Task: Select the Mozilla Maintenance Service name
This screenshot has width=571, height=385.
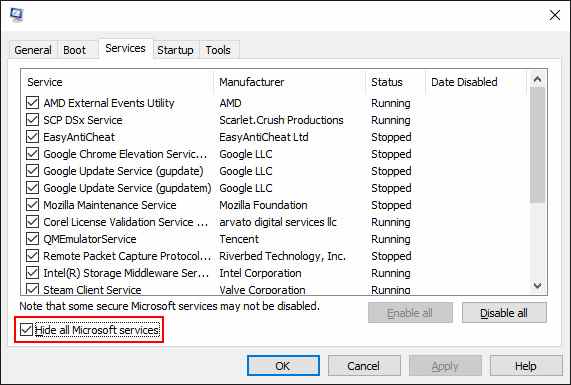Action: (x=110, y=205)
